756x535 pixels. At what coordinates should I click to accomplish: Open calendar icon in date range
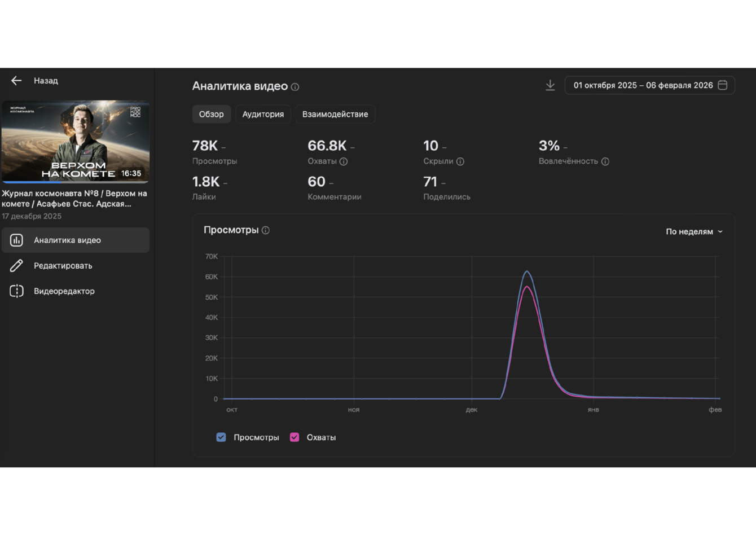coord(723,85)
